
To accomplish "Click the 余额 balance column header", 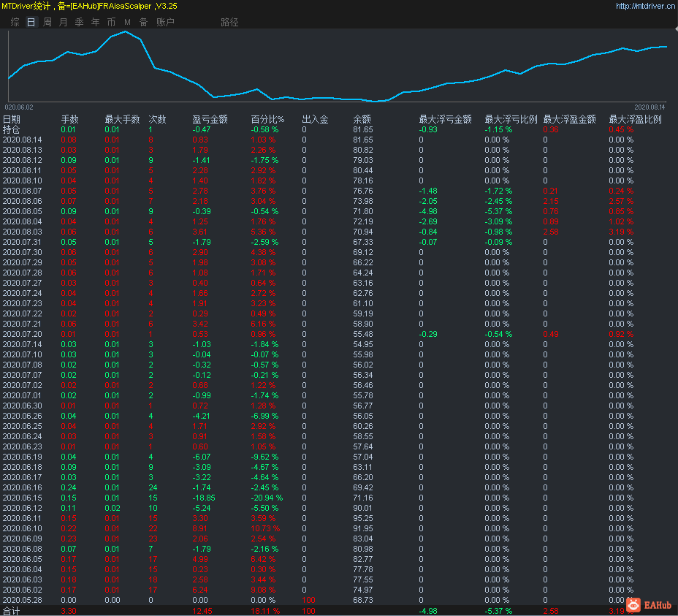I will click(x=362, y=119).
